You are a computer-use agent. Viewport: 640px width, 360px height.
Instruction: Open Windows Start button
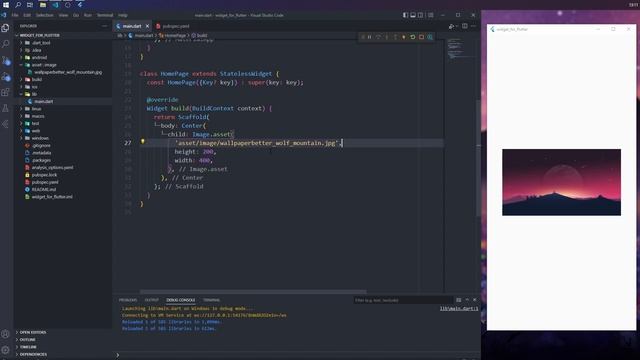tap(6, 4)
